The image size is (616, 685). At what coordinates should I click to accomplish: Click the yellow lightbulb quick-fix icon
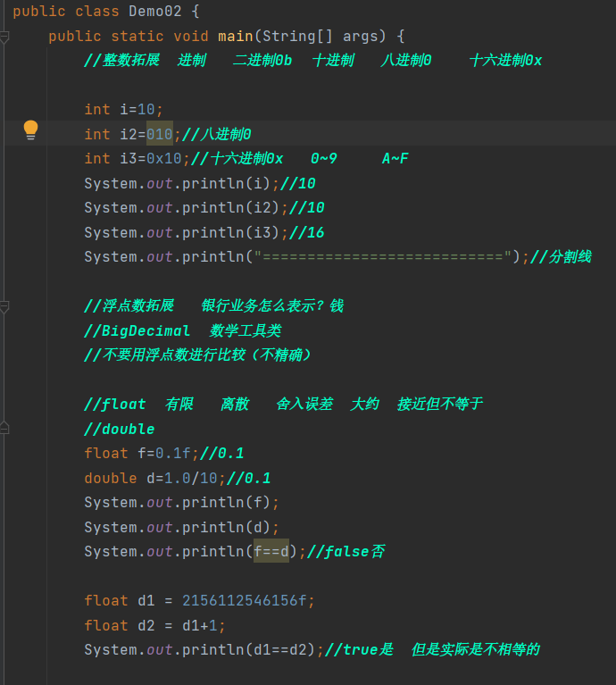click(30, 130)
